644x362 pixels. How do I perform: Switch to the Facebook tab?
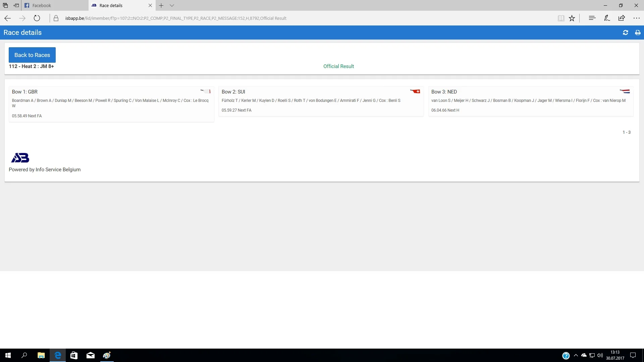coord(42,5)
